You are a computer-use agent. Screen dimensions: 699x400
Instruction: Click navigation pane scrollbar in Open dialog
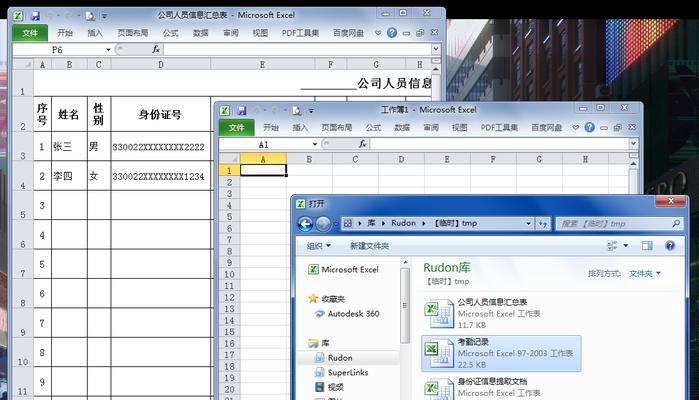pyautogui.click(x=405, y=305)
